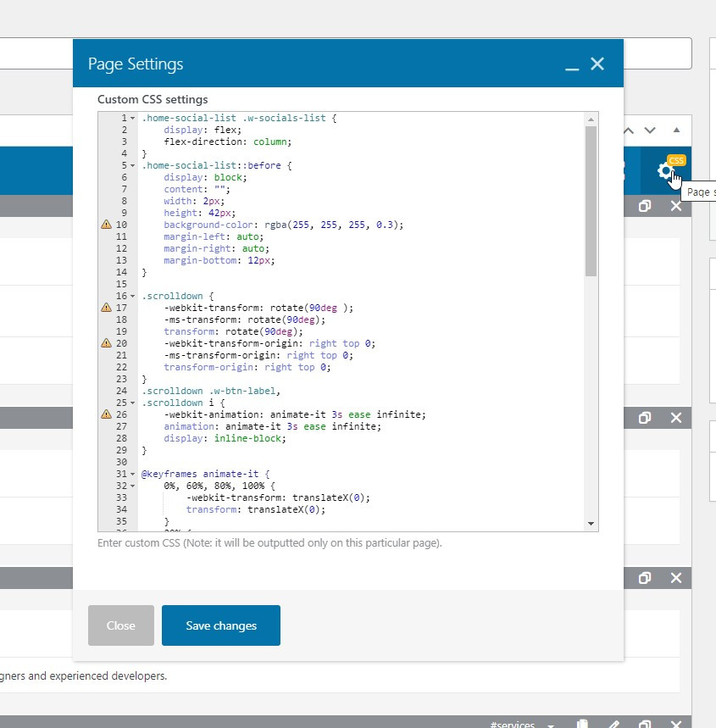Fold the CSS rule at line 1
716x728 pixels.
tap(132, 119)
